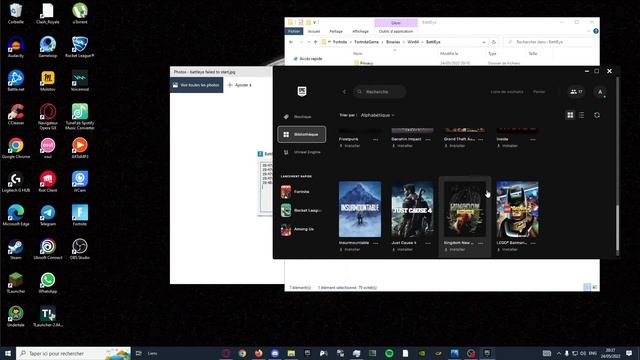Viewport: 640px width, 360px height.
Task: Click Installer under Just Cause 4
Action: click(x=402, y=249)
